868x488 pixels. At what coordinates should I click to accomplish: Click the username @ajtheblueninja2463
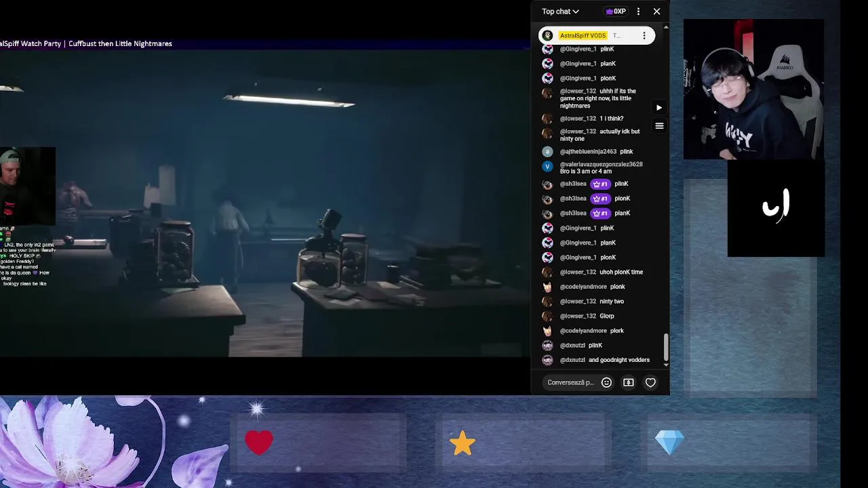(588, 152)
